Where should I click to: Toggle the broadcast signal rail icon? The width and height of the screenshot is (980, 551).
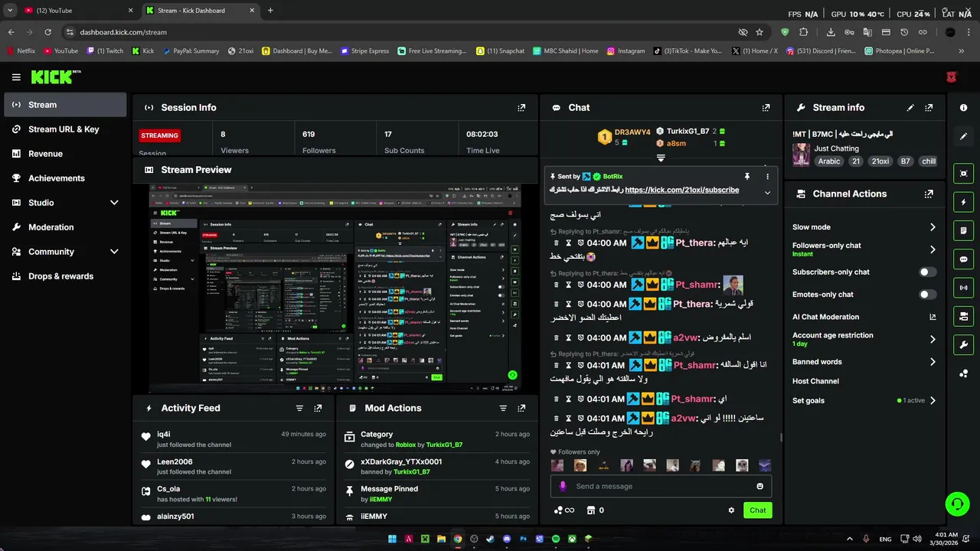click(963, 288)
